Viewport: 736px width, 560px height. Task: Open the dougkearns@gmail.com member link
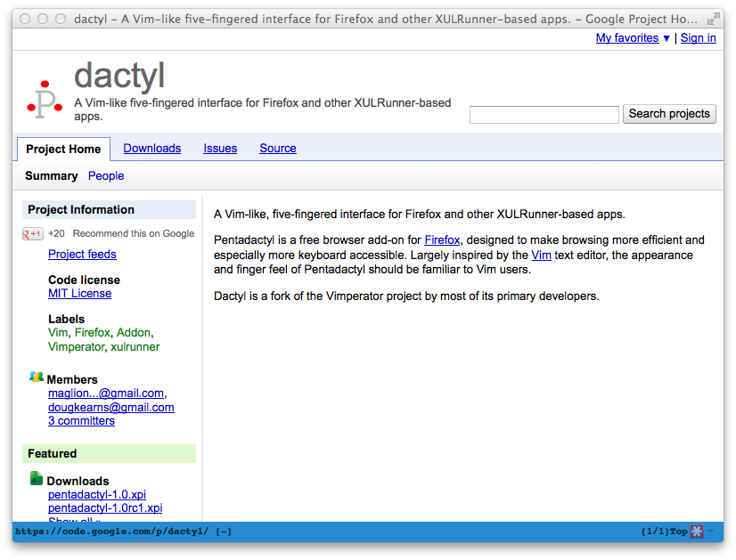click(111, 408)
